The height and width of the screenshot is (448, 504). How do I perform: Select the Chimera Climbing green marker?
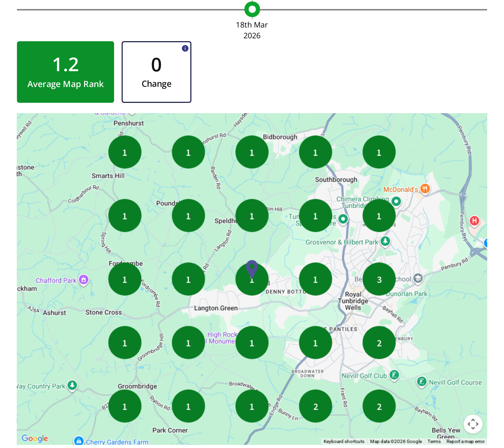click(x=396, y=202)
